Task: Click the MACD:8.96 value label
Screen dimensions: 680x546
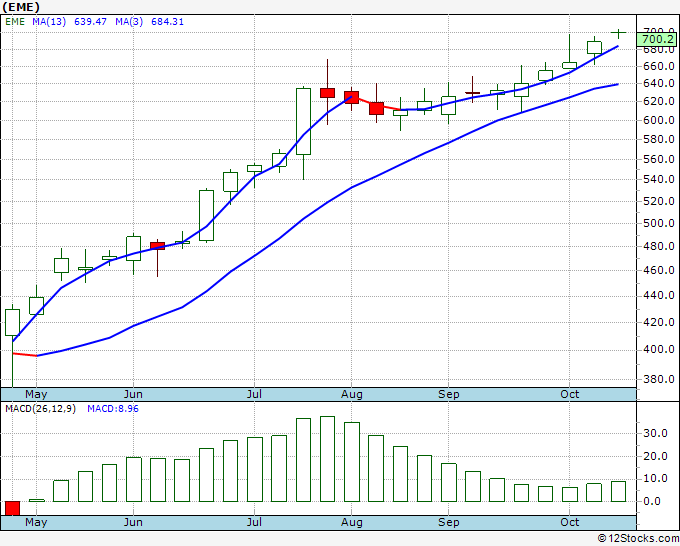Action: pyautogui.click(x=113, y=409)
